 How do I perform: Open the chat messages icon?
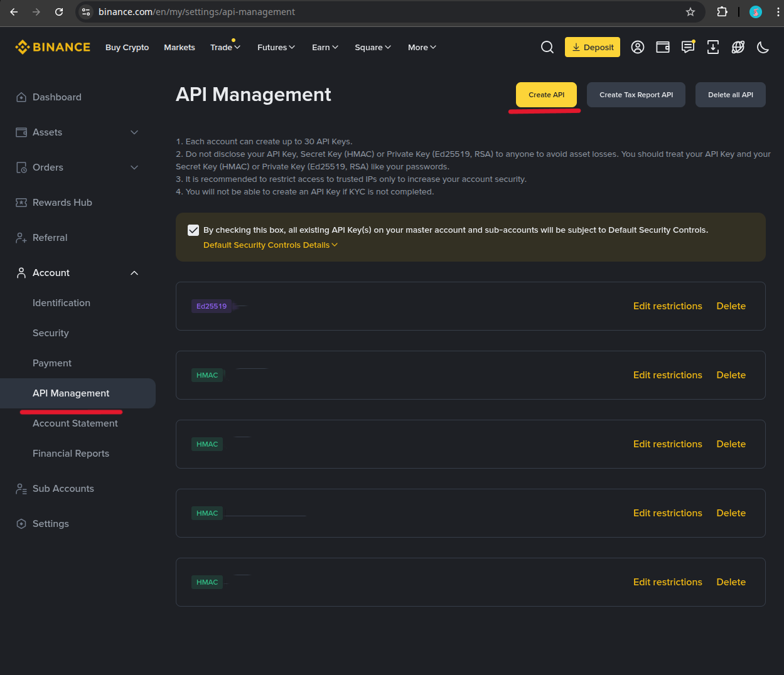688,46
